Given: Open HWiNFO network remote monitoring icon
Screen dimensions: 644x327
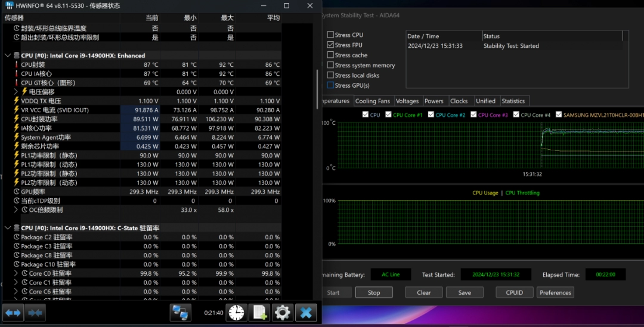Looking at the screenshot, I should coord(180,313).
